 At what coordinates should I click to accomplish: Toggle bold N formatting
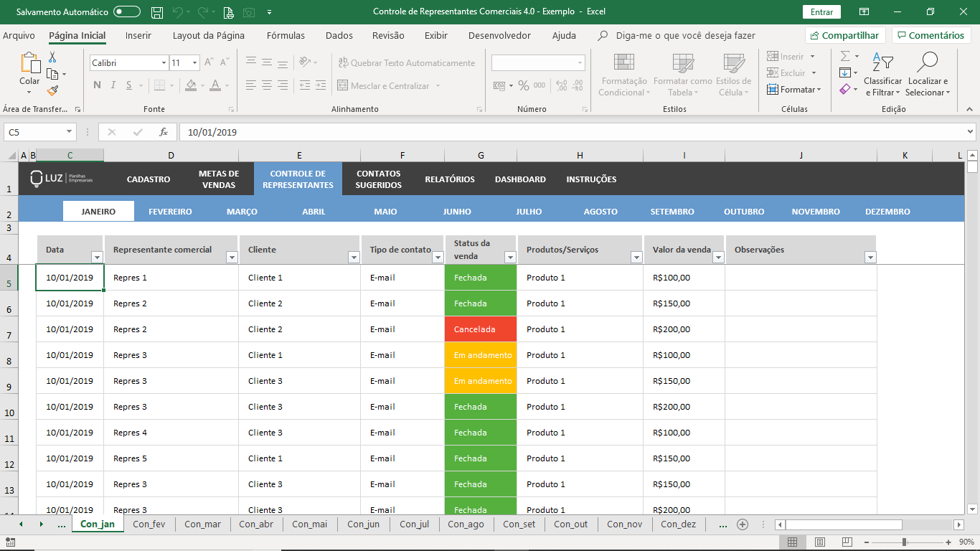click(97, 85)
